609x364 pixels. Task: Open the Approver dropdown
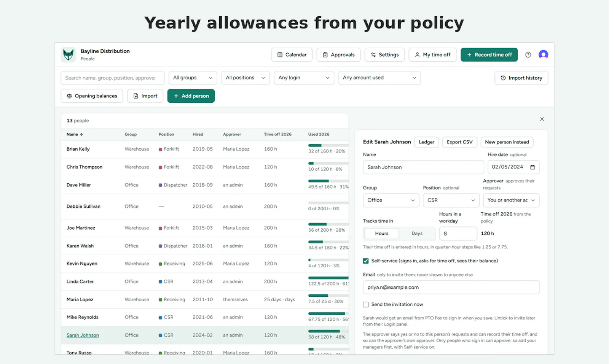[511, 200]
